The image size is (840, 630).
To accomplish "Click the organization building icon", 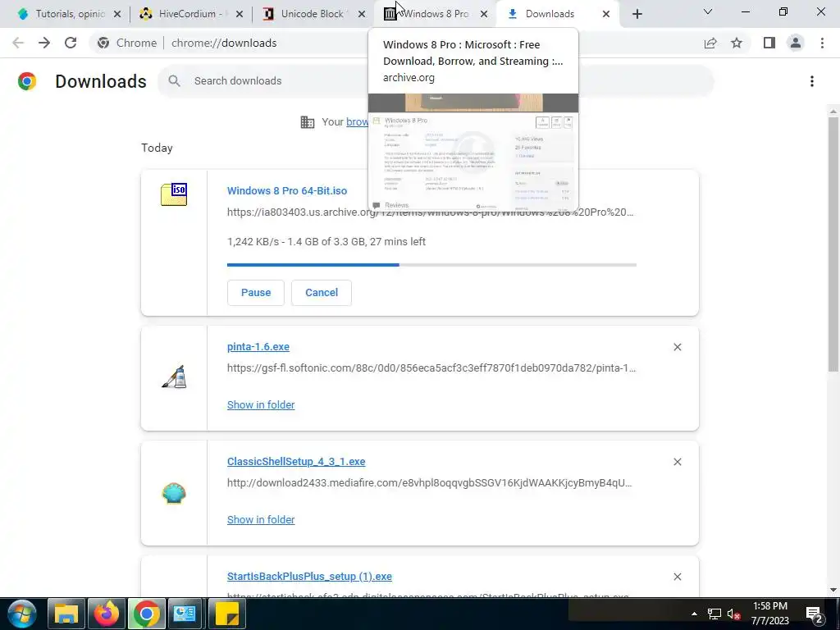I will [308, 122].
